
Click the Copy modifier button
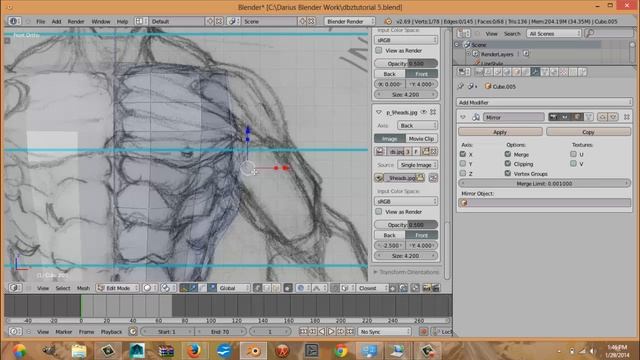(x=588, y=132)
